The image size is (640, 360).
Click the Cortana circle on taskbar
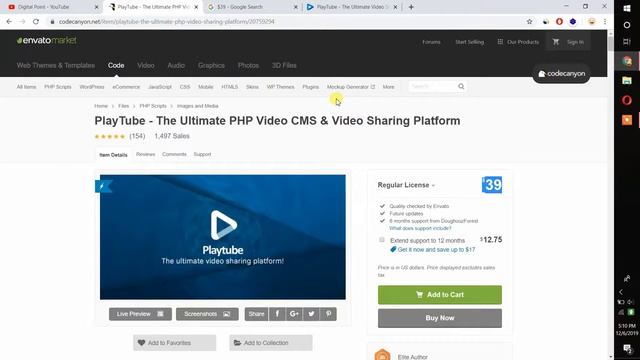click(x=627, y=25)
